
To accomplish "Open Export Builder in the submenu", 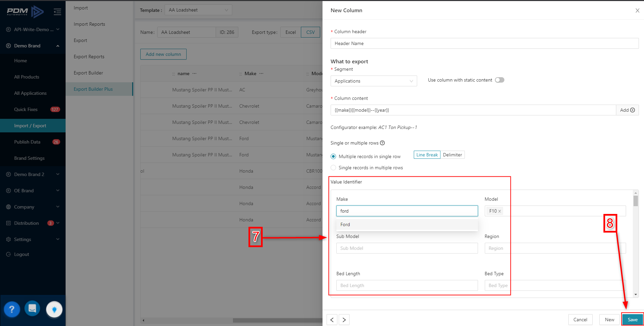I will 88,73.
